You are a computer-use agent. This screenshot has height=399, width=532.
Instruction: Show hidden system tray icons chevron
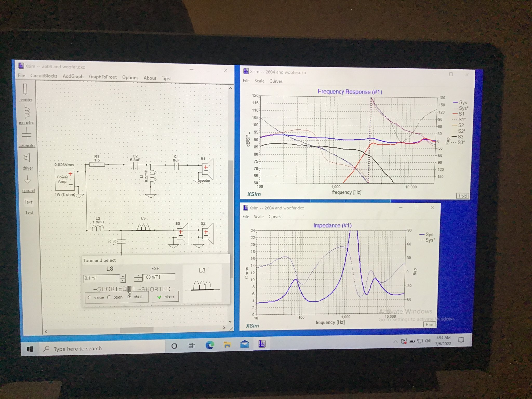(x=396, y=341)
